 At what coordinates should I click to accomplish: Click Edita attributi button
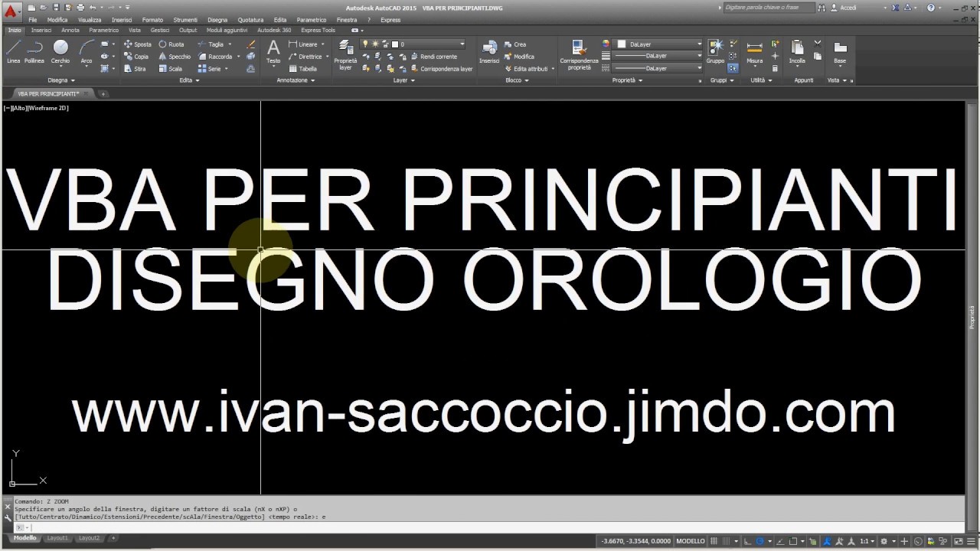(525, 69)
